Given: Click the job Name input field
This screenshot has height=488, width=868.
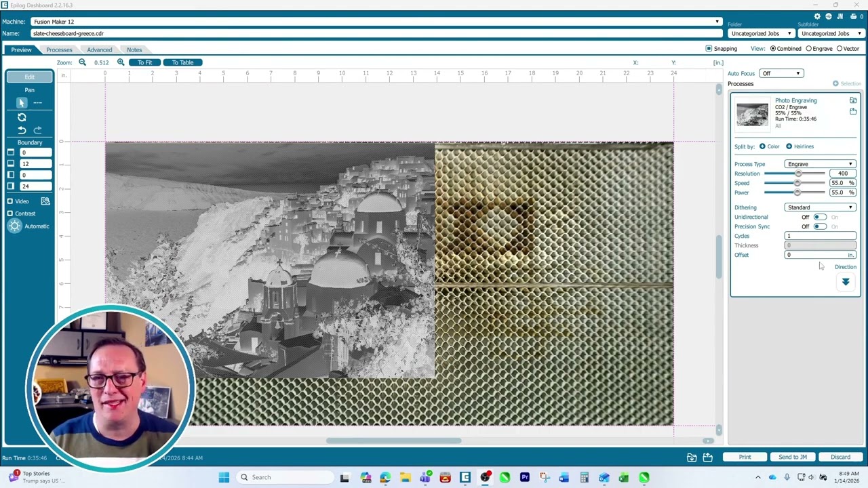Looking at the screenshot, I should pos(375,33).
